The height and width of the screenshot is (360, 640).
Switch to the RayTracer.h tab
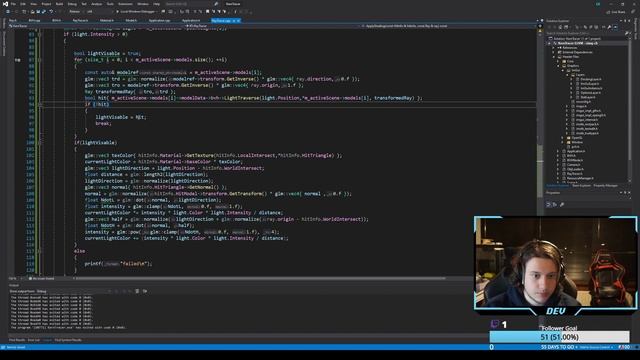[x=80, y=20]
